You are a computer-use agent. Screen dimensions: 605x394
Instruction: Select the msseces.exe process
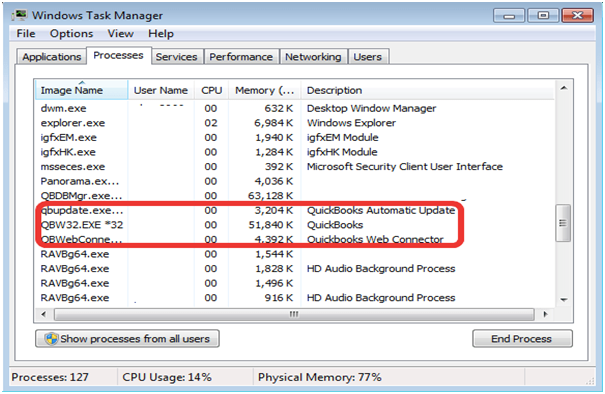[295, 167]
